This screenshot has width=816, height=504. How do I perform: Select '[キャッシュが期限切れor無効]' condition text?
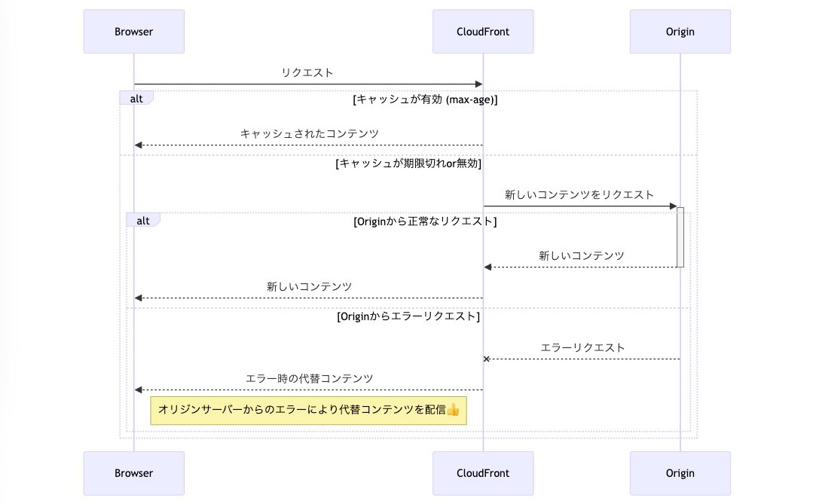tap(408, 163)
